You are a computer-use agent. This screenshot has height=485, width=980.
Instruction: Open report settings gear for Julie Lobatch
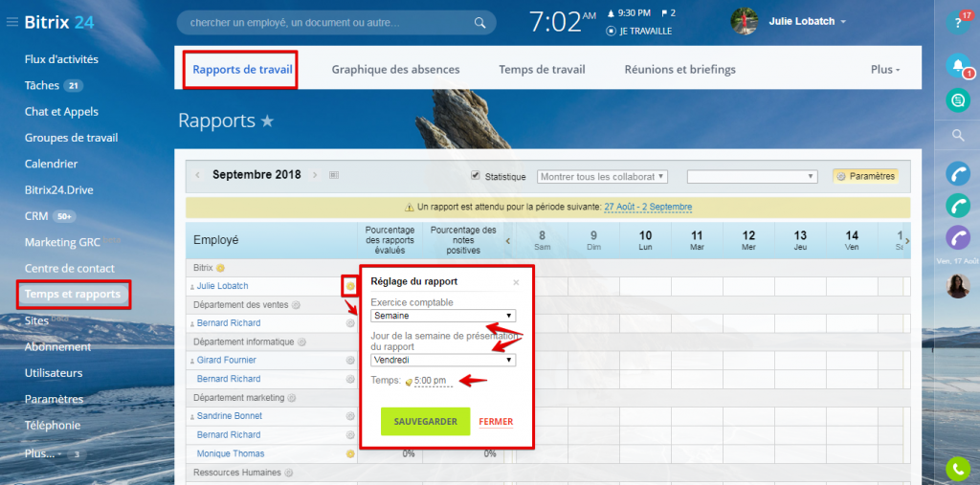pyautogui.click(x=350, y=286)
